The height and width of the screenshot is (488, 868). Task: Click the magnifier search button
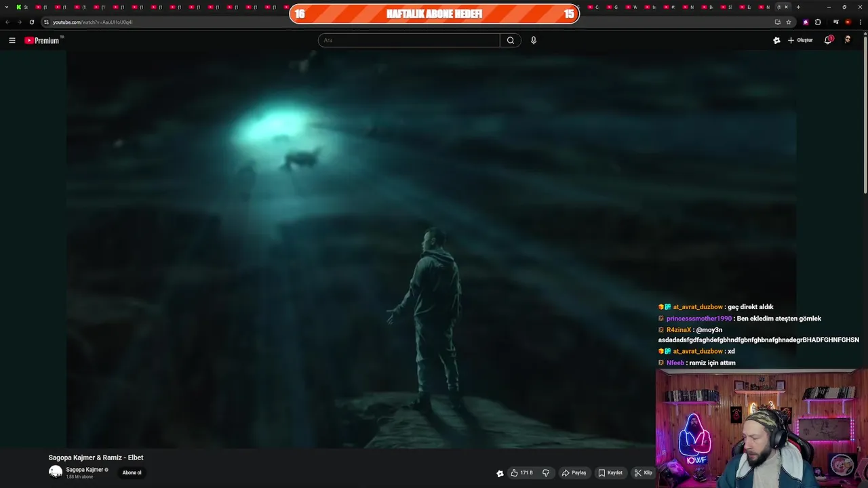511,40
